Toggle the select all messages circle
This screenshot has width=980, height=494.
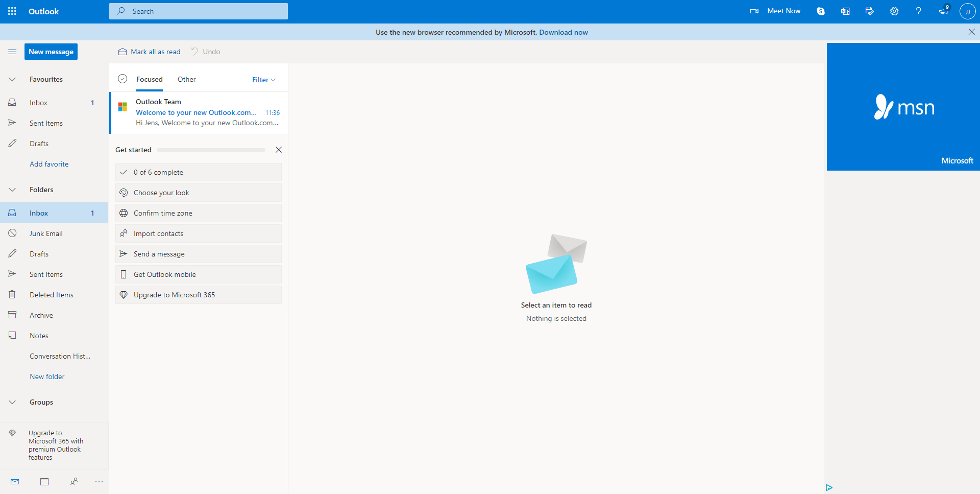point(122,79)
